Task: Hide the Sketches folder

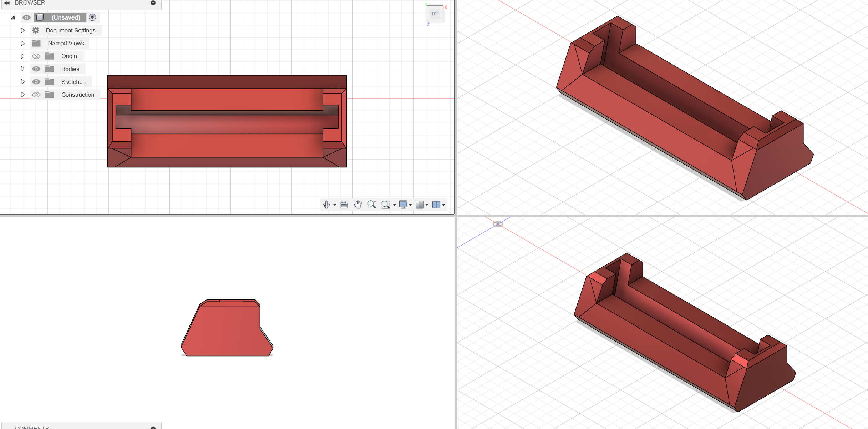Action: (x=36, y=82)
